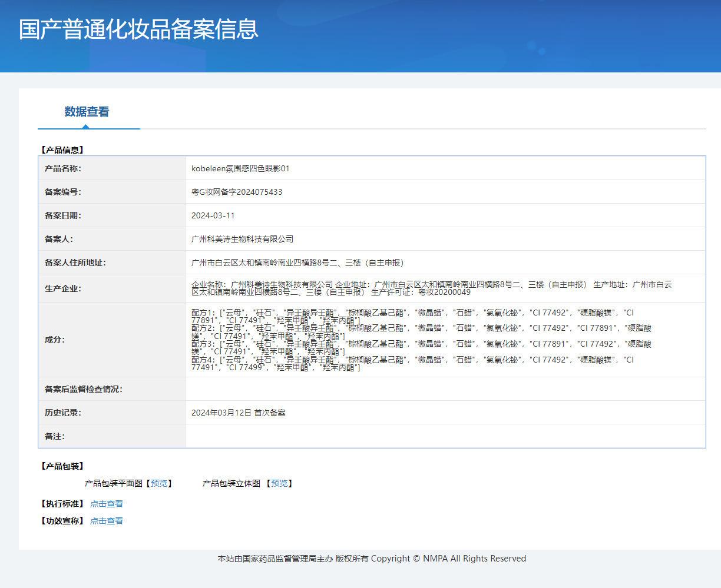Click the 备案人住所地址: row label

pos(75,263)
